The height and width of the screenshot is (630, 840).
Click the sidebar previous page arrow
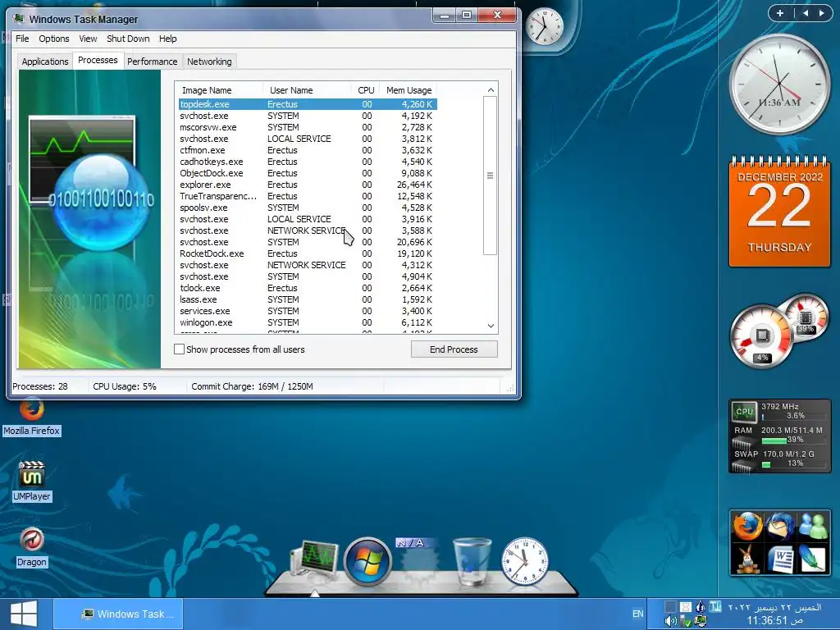click(x=806, y=13)
